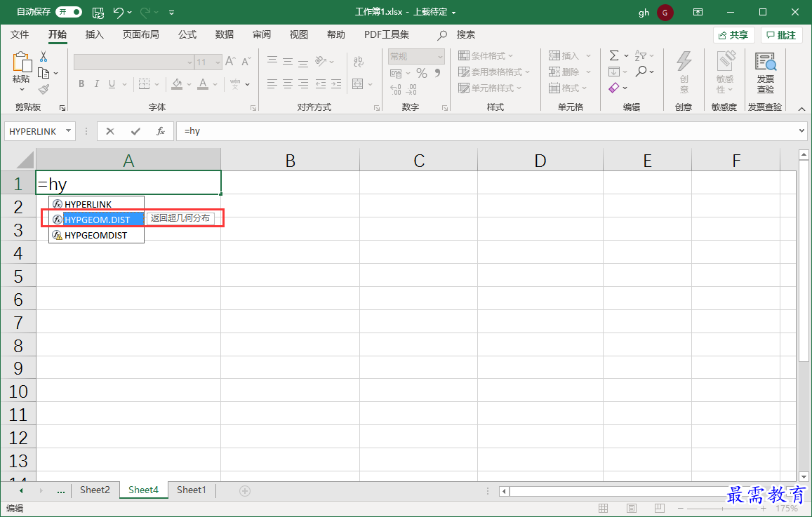Switch to the 插入 ribbon tab
This screenshot has width=812, height=517.
point(94,34)
